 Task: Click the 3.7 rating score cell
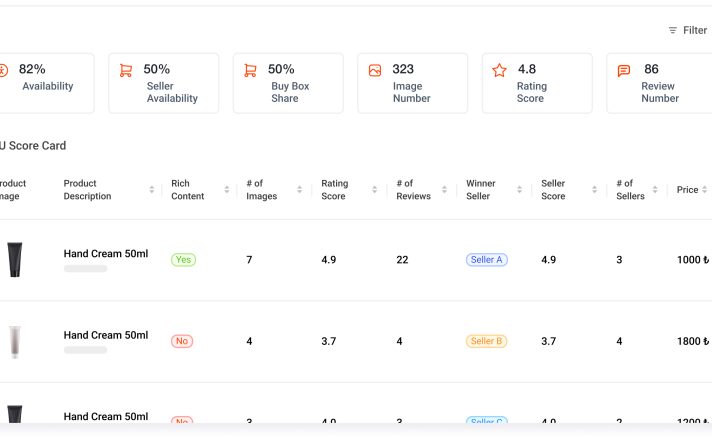(x=329, y=341)
